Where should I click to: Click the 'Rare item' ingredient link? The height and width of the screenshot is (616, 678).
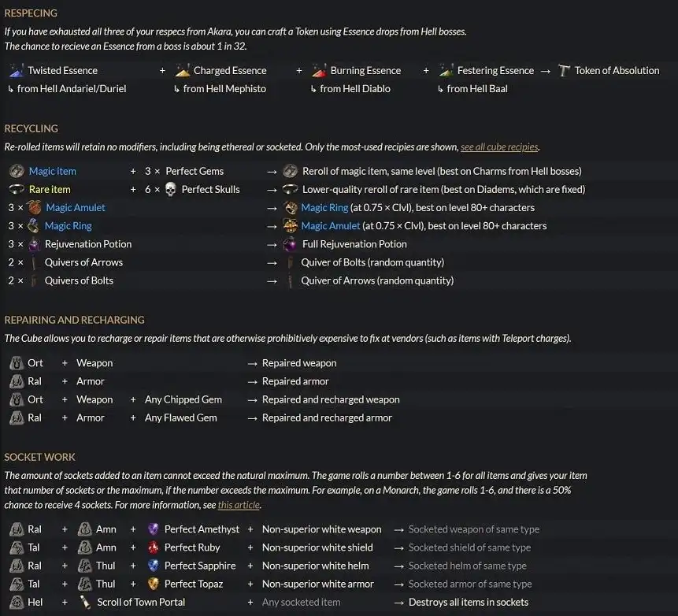click(x=50, y=189)
